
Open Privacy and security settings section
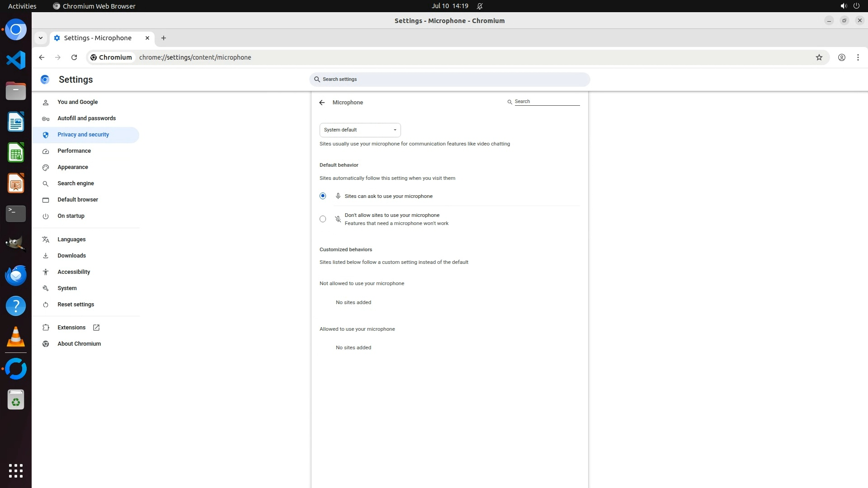[x=83, y=135]
